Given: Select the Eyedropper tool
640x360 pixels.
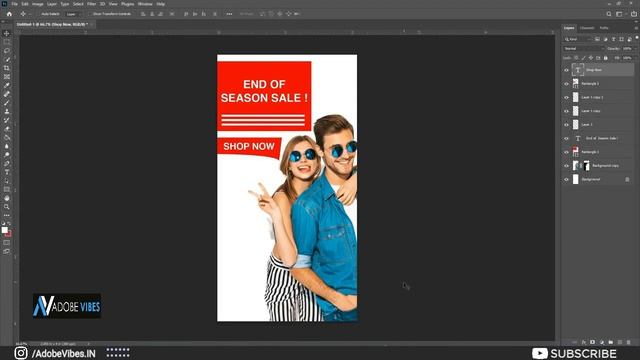Looking at the screenshot, I should 7,85.
